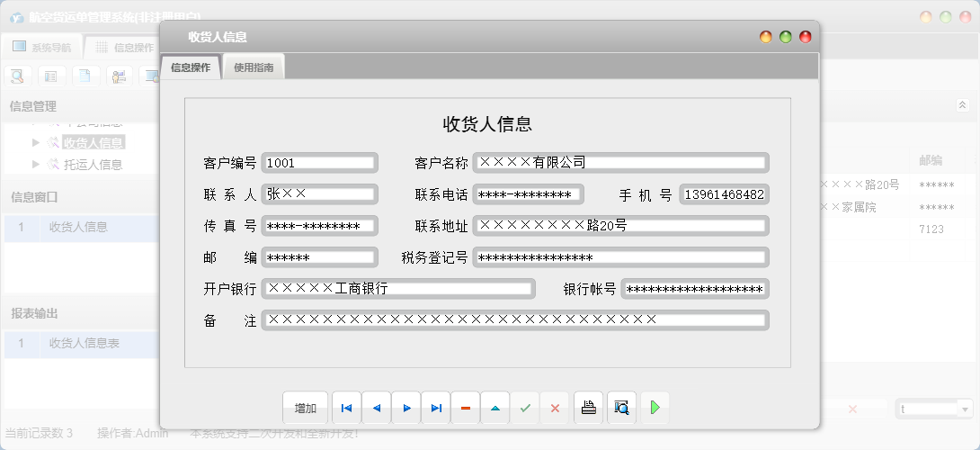The width and height of the screenshot is (980, 450).
Task: Click the 增加 button
Action: 305,408
